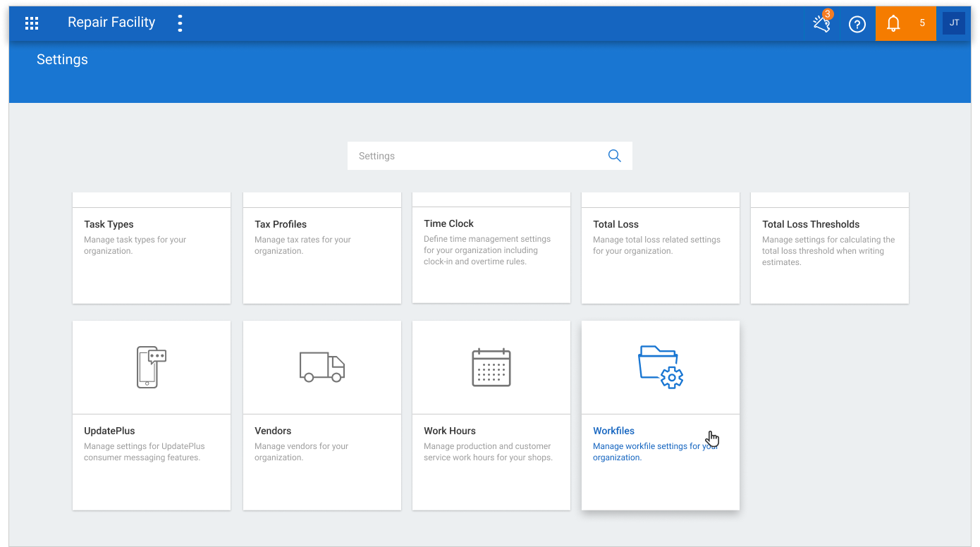The width and height of the screenshot is (980, 547).
Task: Open the Total Loss Thresholds card
Action: (x=830, y=248)
